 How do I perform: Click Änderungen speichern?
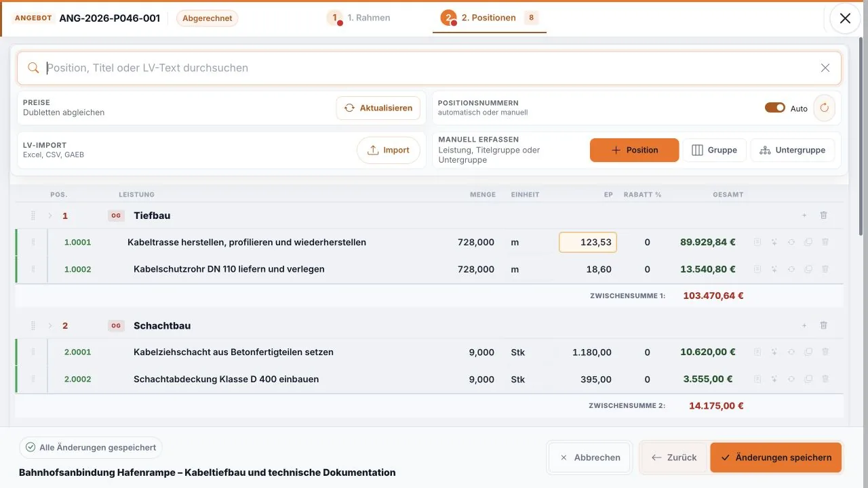click(776, 457)
